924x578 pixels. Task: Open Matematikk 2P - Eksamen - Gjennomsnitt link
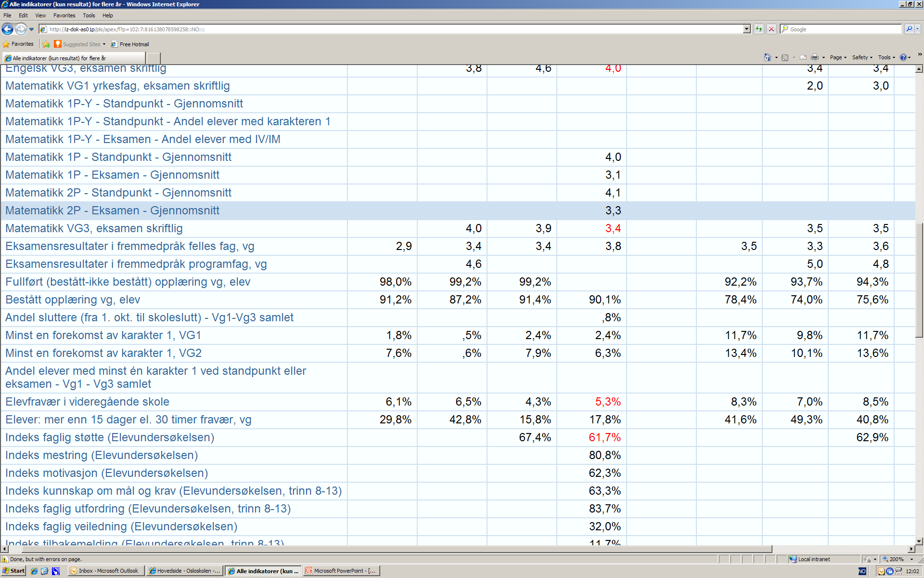click(112, 210)
